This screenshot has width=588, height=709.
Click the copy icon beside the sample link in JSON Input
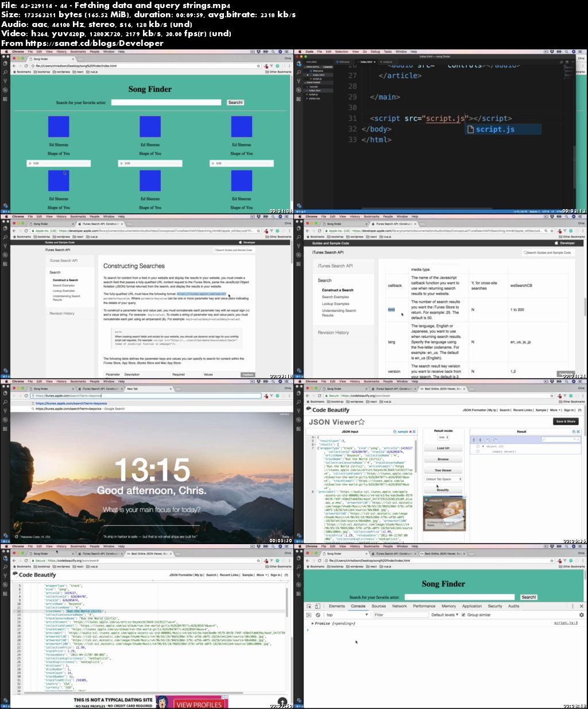coord(394,431)
